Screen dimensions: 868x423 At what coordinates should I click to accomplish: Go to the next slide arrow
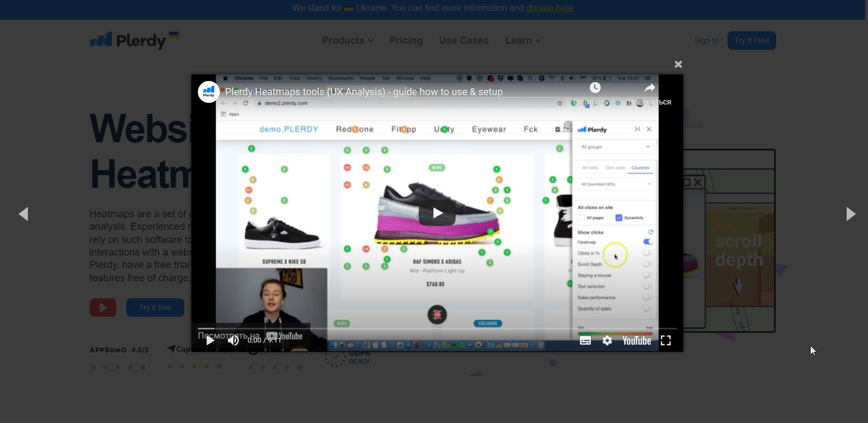[x=851, y=214]
